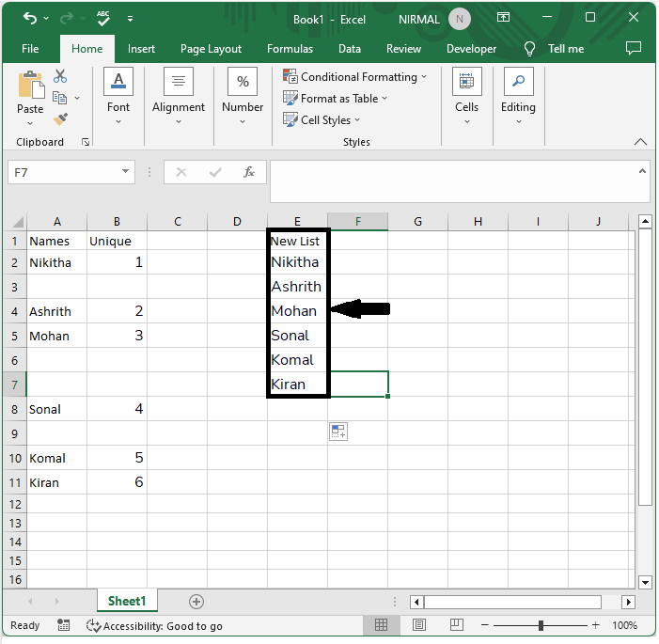Add a new sheet with plus icon

tap(196, 602)
